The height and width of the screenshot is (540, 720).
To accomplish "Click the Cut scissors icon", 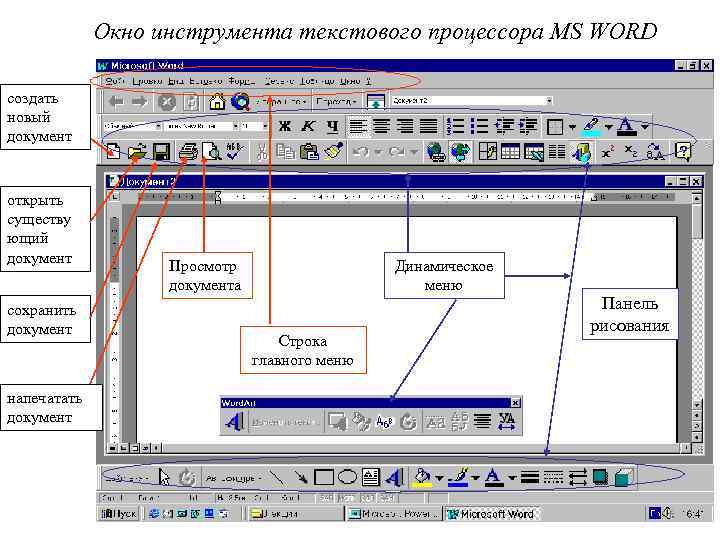I will 262,152.
